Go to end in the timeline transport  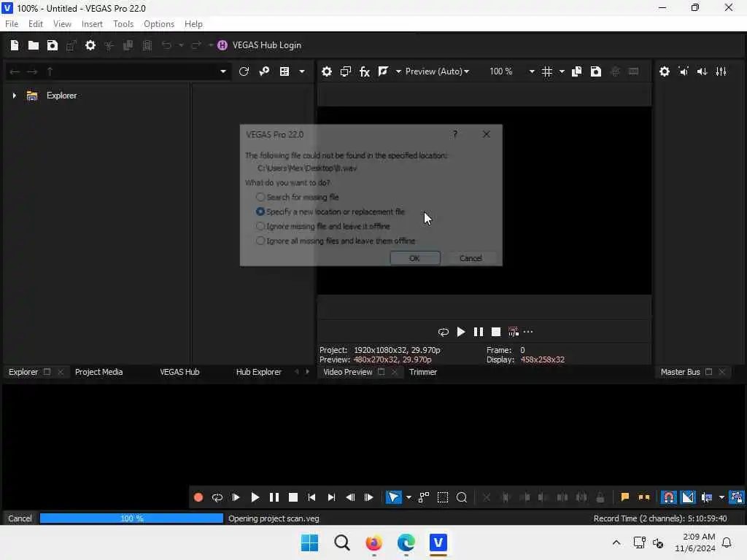pos(331,497)
